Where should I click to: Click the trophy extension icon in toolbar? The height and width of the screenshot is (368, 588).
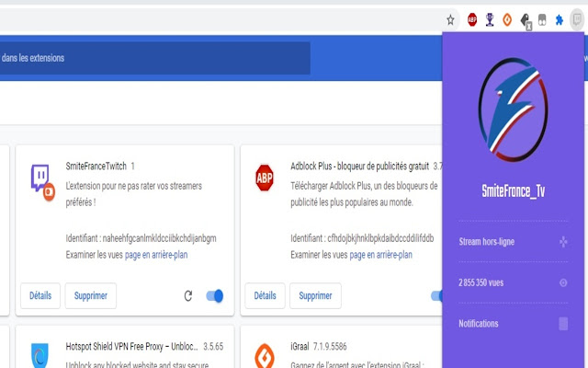click(x=490, y=19)
